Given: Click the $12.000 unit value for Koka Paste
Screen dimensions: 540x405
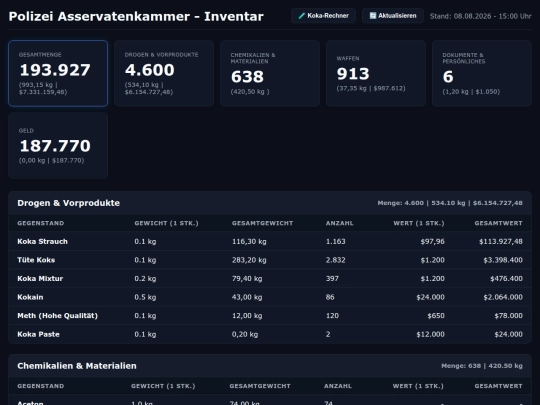Looking at the screenshot, I should tap(430, 334).
